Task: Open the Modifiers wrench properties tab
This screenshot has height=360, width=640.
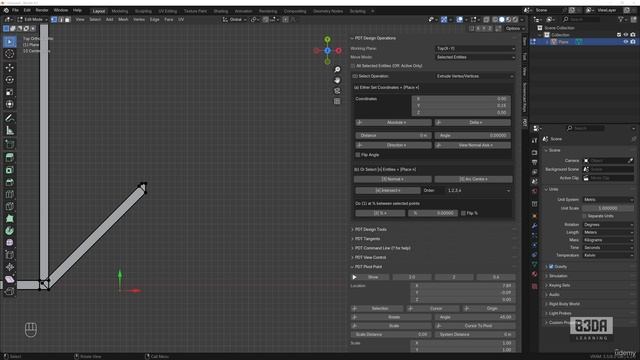Action: (x=534, y=226)
